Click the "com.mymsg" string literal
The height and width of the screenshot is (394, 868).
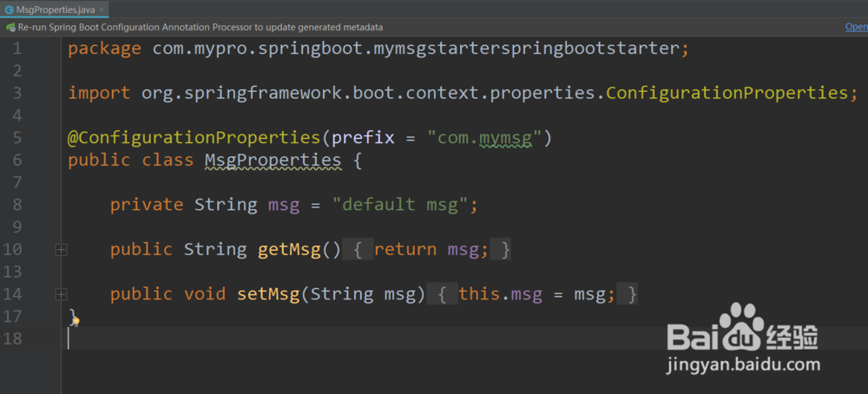coord(485,137)
